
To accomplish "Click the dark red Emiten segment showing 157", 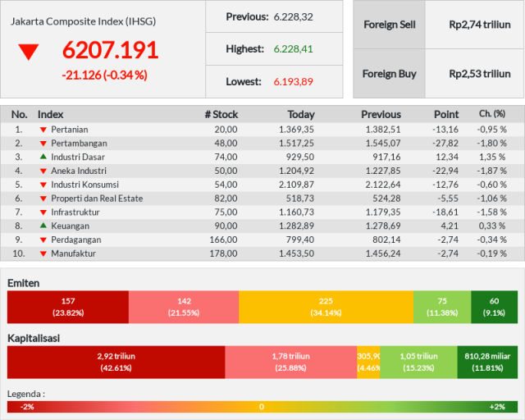I will (x=68, y=307).
